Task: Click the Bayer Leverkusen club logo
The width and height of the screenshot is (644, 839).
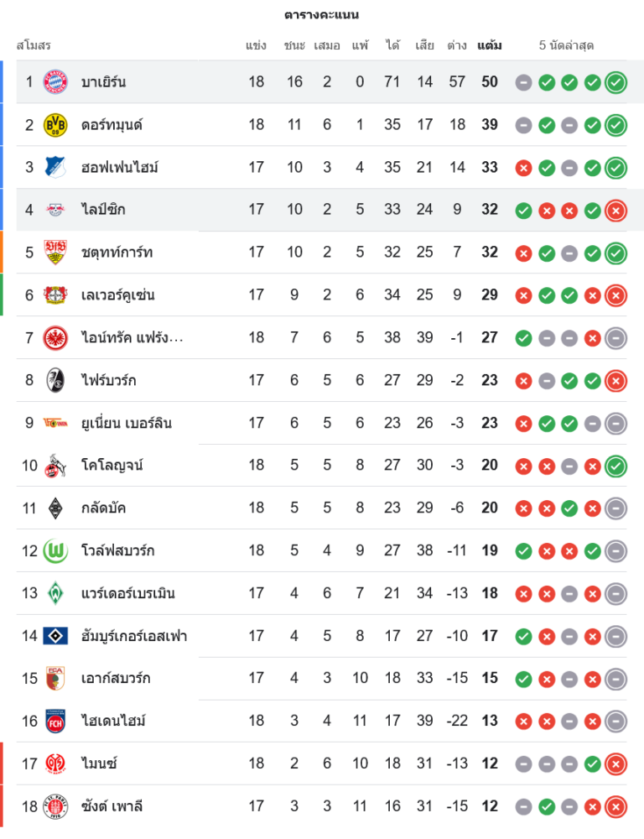Action: click(55, 294)
